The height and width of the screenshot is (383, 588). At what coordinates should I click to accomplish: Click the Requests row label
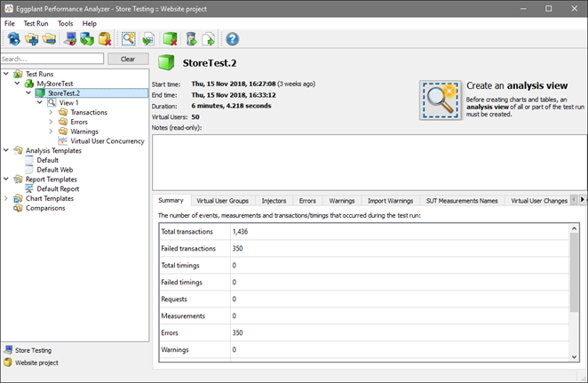click(174, 299)
